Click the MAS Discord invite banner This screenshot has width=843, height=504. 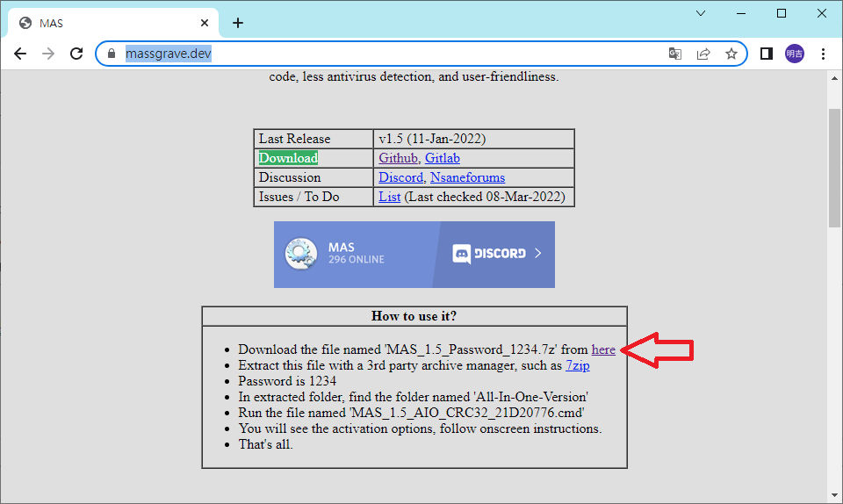(x=414, y=254)
